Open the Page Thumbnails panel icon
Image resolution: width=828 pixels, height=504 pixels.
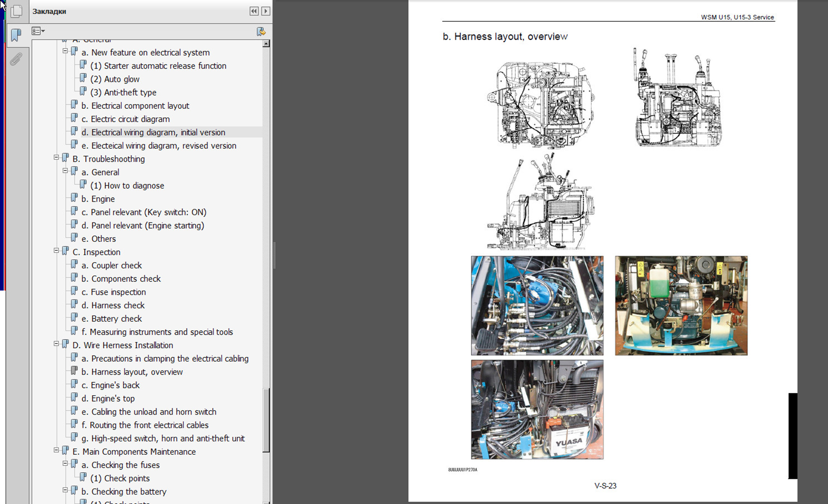(x=17, y=11)
